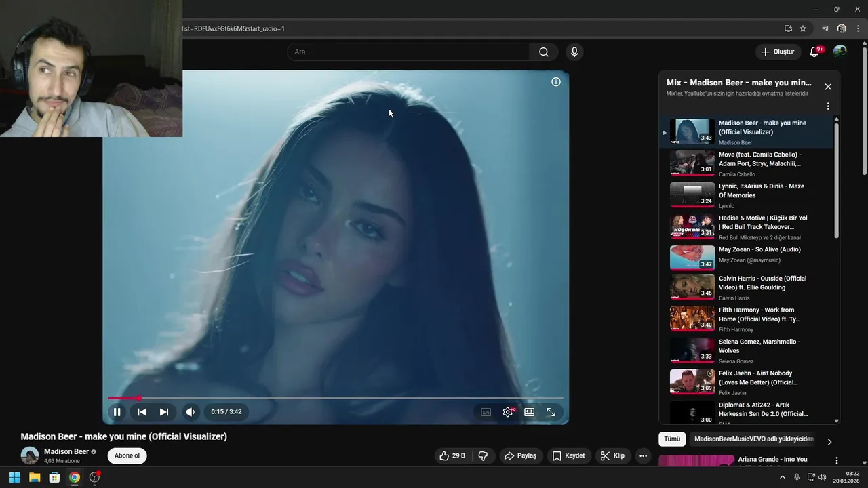This screenshot has width=868, height=488.
Task: Show more filter chips with the right chevron
Action: click(829, 442)
